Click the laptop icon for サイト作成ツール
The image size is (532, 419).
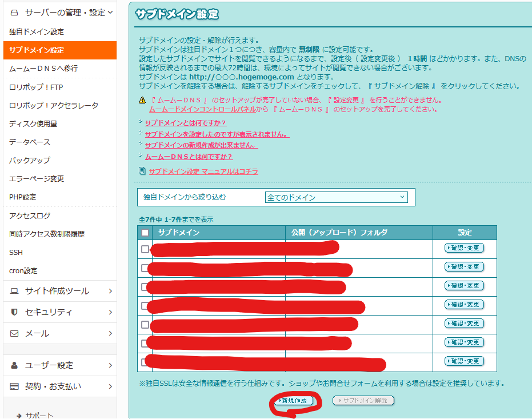tap(14, 291)
